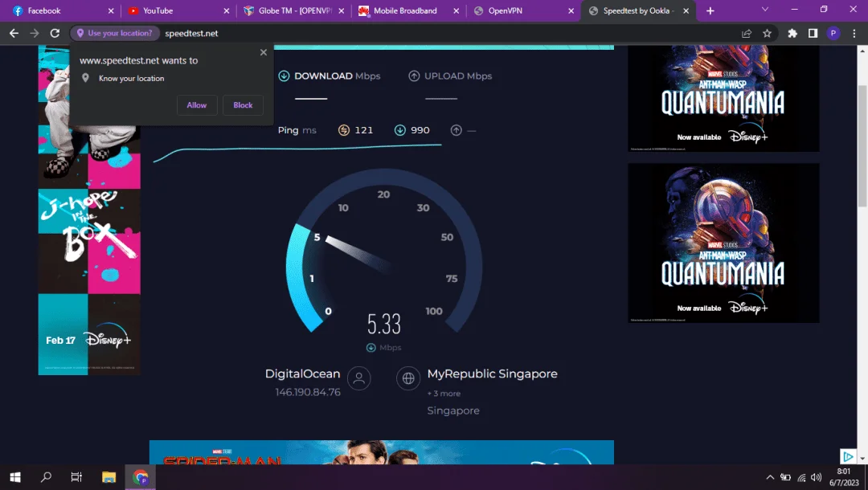Open the volume control in system tray

coord(816,477)
